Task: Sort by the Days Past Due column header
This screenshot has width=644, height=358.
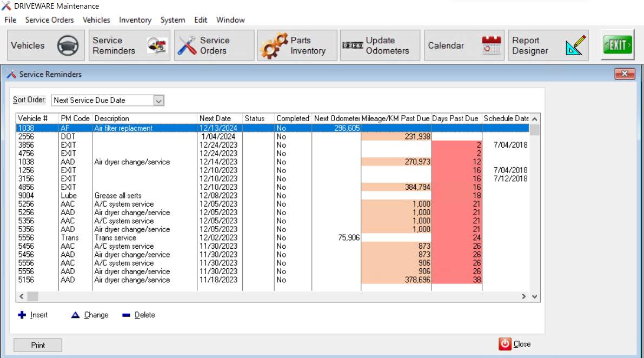Action: pyautogui.click(x=456, y=118)
